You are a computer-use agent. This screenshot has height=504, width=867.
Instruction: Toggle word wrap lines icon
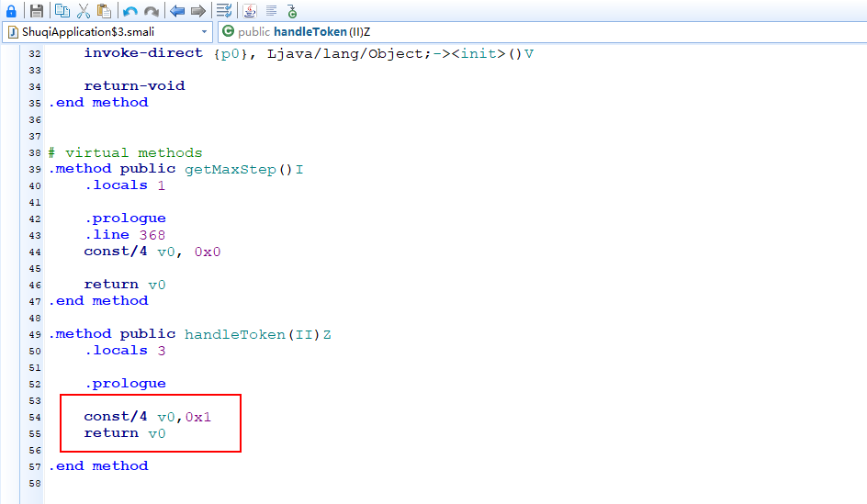click(x=224, y=10)
